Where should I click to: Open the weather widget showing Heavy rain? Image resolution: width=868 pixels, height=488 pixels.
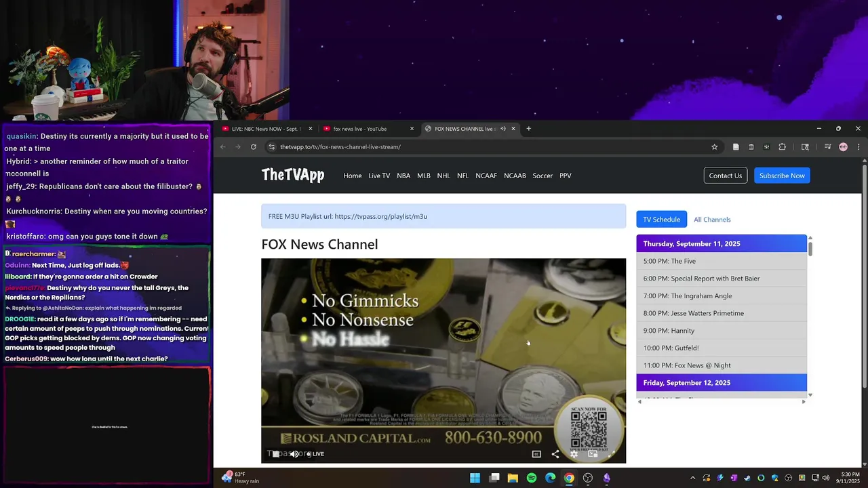(x=242, y=478)
